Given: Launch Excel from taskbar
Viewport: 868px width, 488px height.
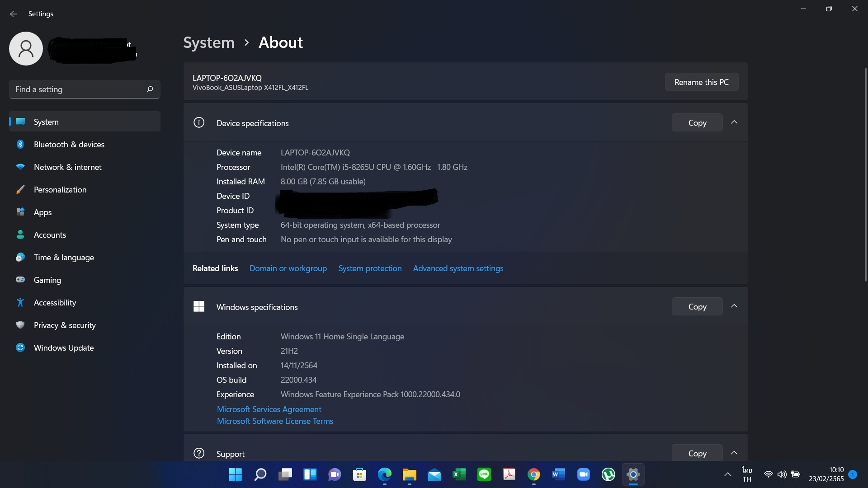Looking at the screenshot, I should (459, 475).
